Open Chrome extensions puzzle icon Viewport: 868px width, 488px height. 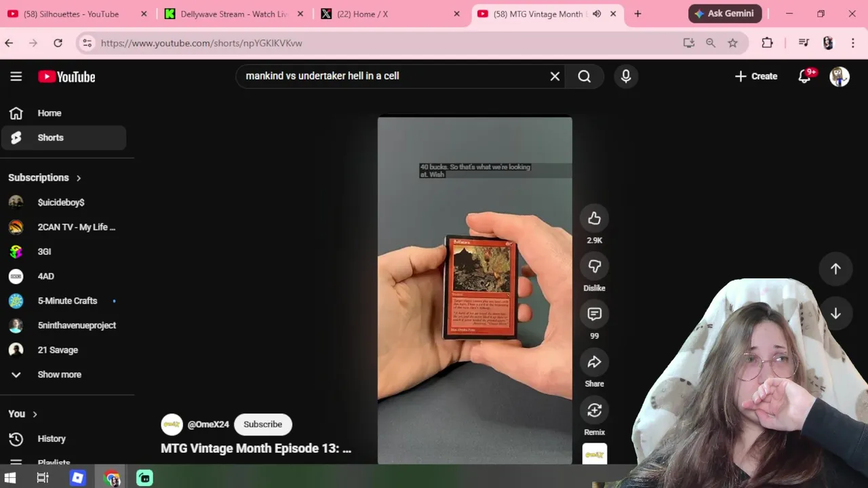coord(767,43)
